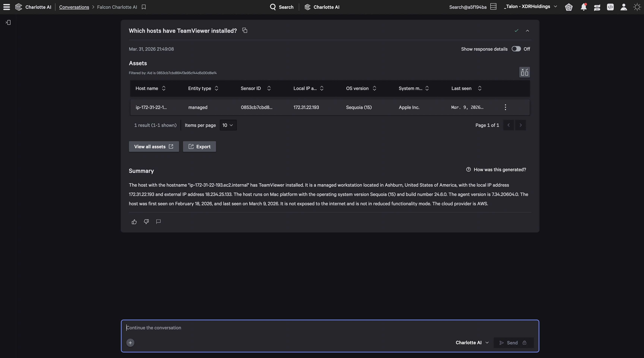The width and height of the screenshot is (644, 358).
Task: Switch the light/dark theme icon
Action: (x=637, y=7)
